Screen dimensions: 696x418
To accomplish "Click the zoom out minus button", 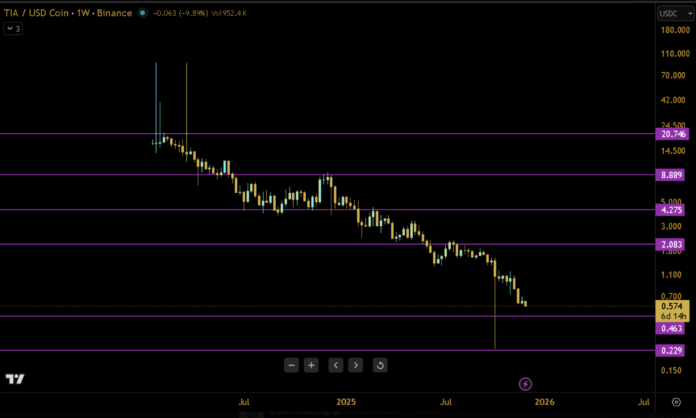I will [291, 366].
